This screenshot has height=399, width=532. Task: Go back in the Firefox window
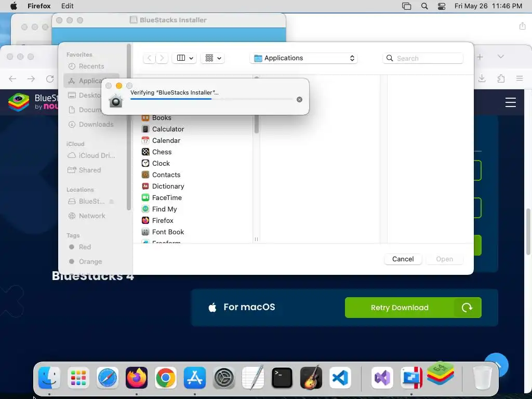tap(12, 79)
